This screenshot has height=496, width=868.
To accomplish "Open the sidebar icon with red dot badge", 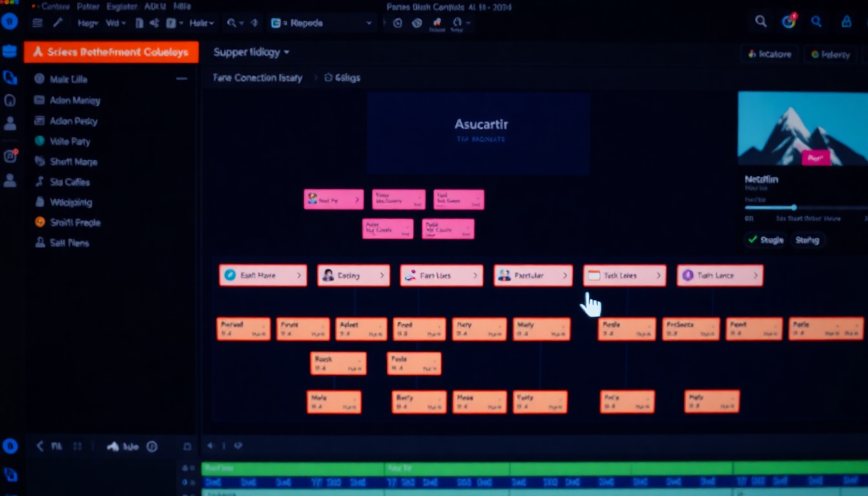I will pyautogui.click(x=10, y=156).
